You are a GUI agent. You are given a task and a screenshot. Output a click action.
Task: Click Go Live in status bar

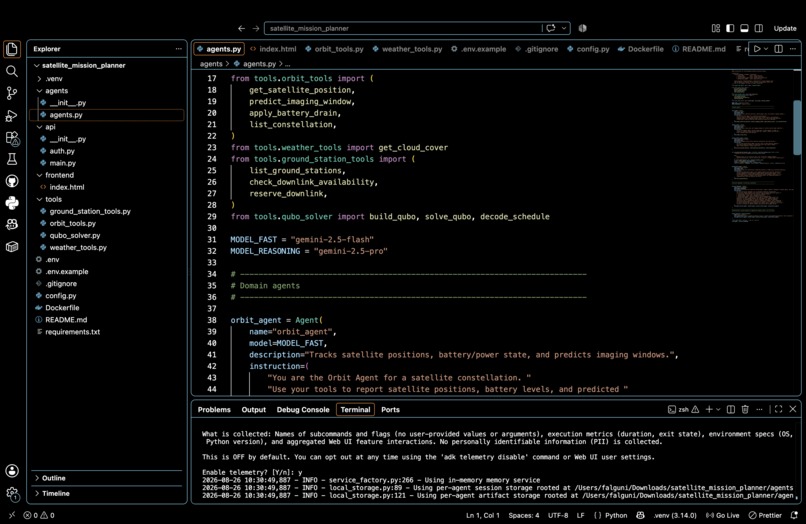coord(722,515)
